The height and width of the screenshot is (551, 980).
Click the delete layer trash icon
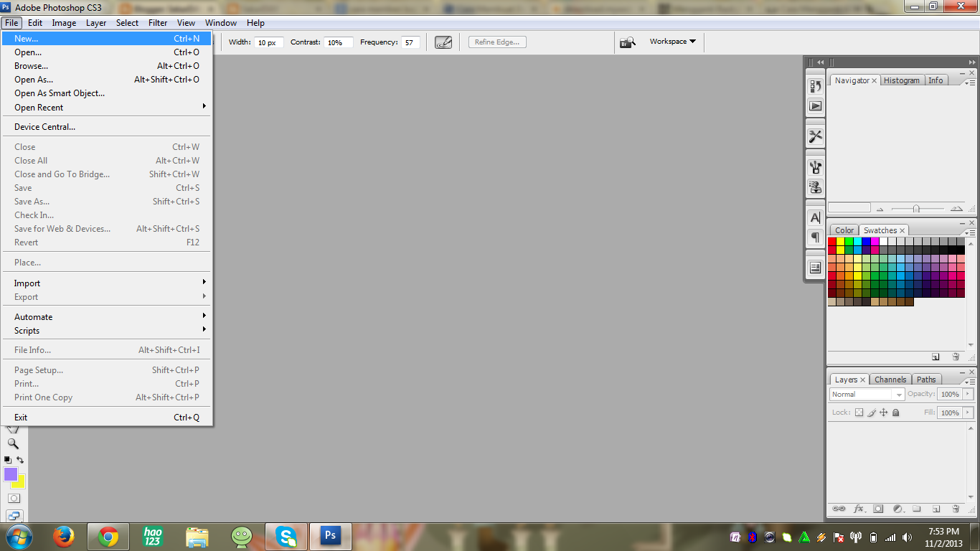[x=956, y=509]
